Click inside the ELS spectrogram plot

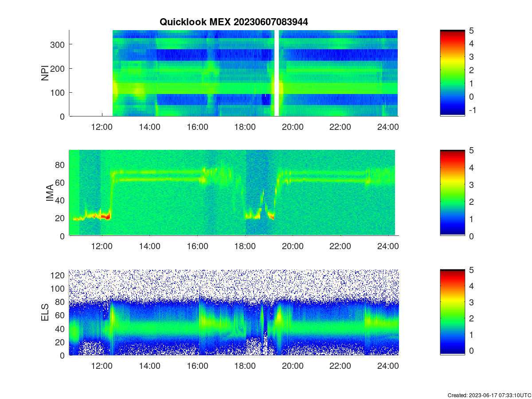(x=234, y=313)
